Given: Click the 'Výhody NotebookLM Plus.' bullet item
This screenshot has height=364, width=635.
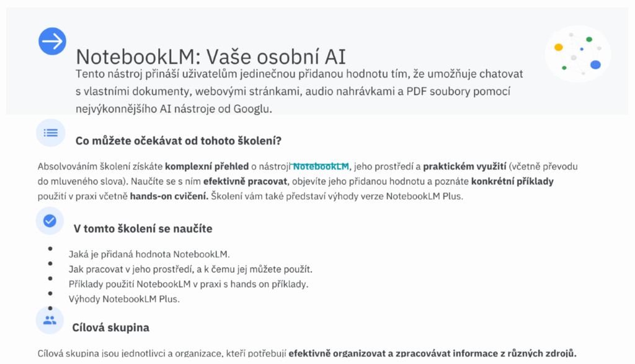Looking at the screenshot, I should [x=124, y=299].
